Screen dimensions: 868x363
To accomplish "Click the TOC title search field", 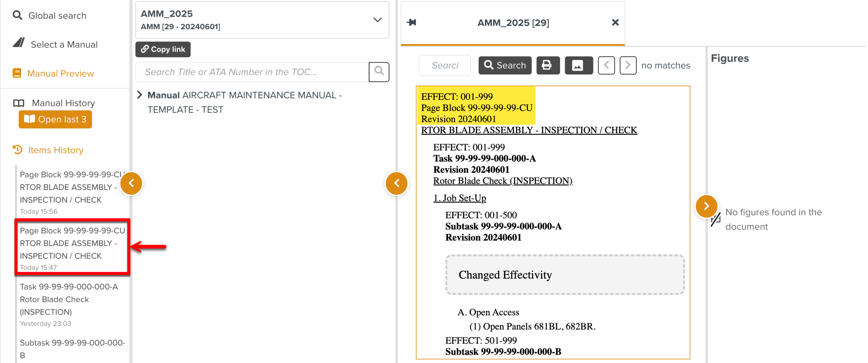I will point(252,72).
